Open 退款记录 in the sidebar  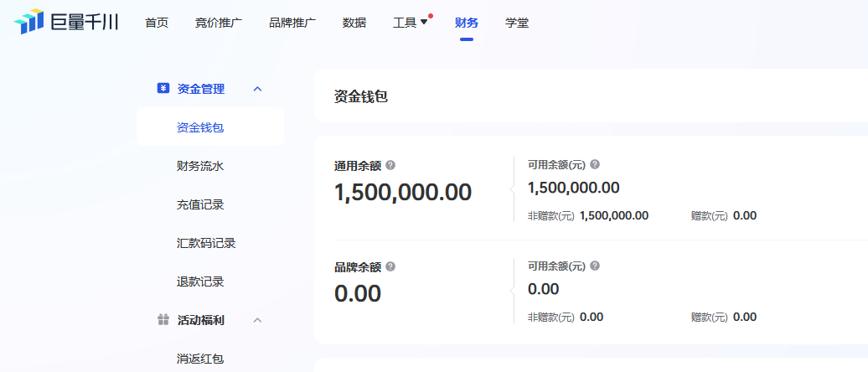(x=200, y=282)
